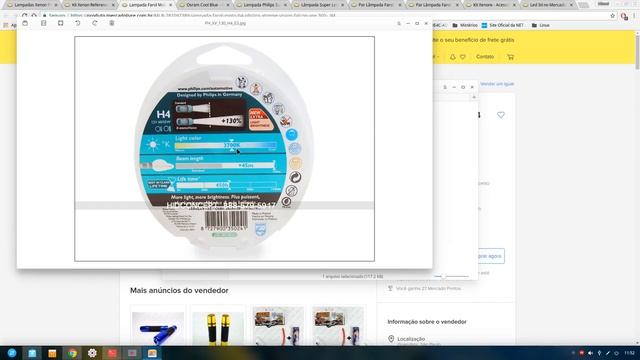Select the crop tool in the image viewer
Image resolution: width=640 pixels, height=360 pixels.
pos(44,23)
